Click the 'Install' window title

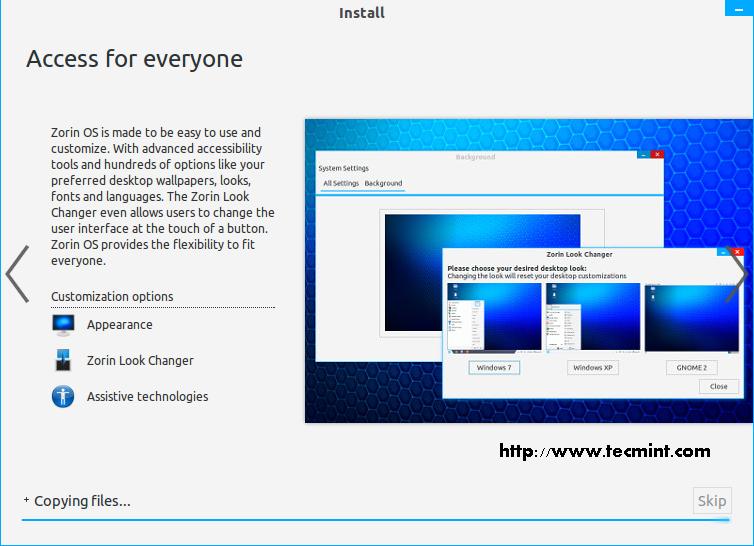click(362, 13)
